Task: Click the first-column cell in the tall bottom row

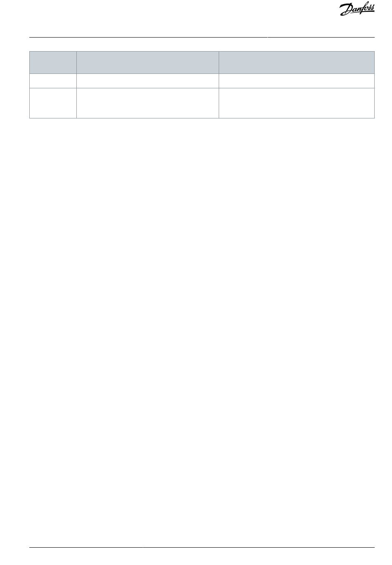Action: pos(53,103)
